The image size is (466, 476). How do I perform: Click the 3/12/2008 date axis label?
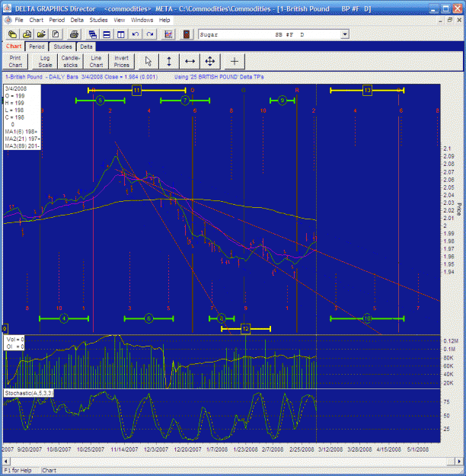[x=330, y=449]
